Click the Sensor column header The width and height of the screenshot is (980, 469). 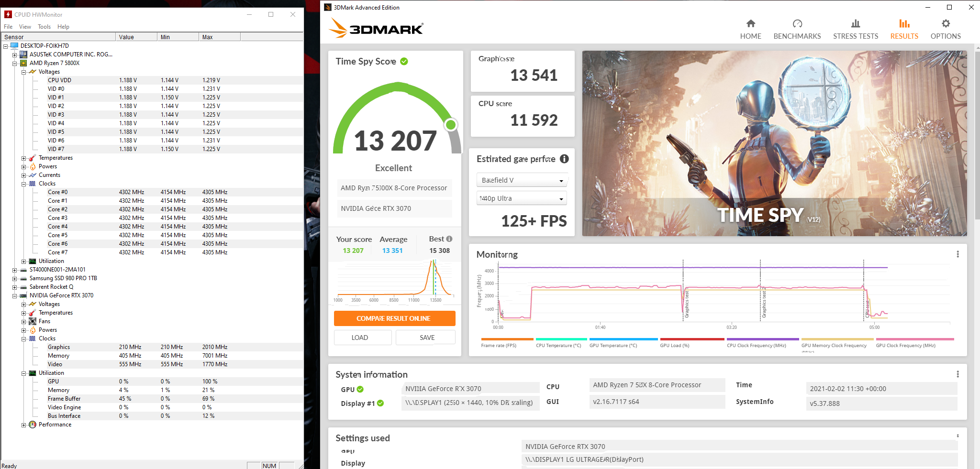58,37
